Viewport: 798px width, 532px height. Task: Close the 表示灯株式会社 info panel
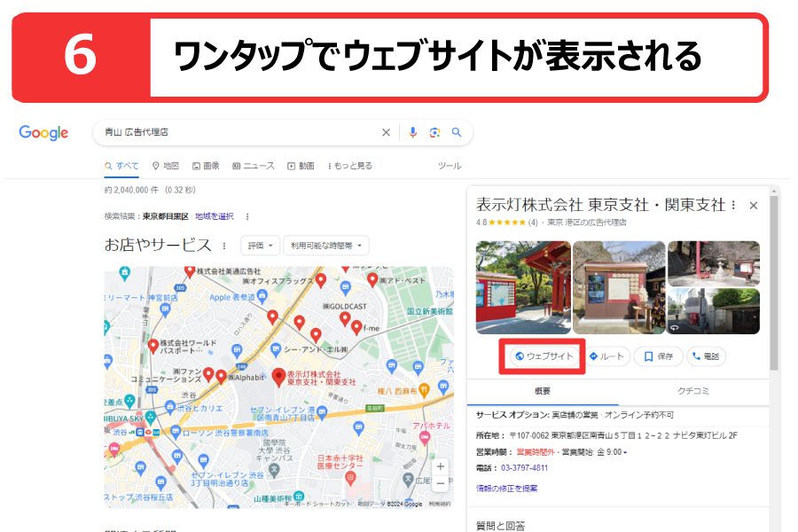pyautogui.click(x=754, y=205)
